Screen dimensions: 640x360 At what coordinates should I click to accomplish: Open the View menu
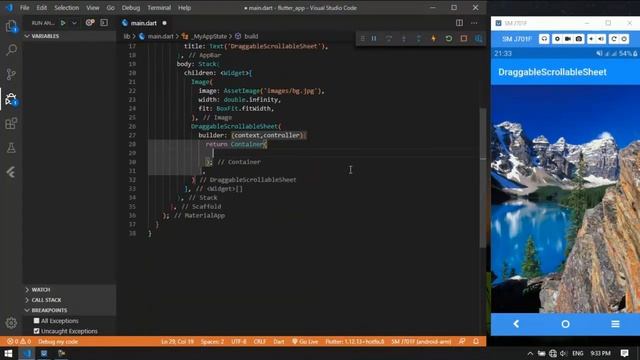click(x=93, y=8)
